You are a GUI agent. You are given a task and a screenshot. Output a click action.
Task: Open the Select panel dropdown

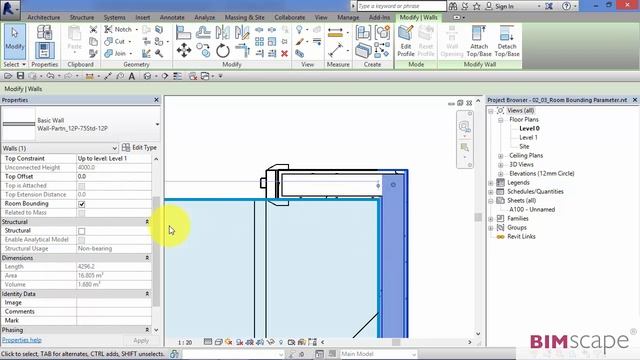[14, 64]
